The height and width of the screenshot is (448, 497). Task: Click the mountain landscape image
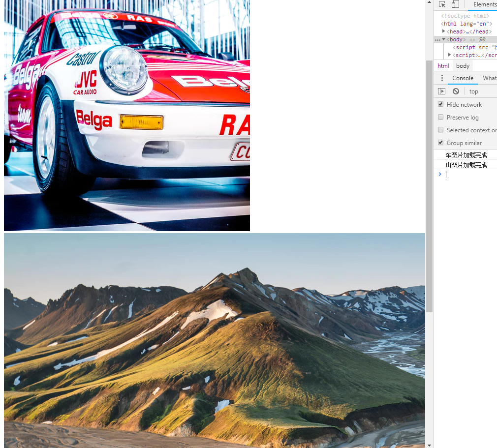pos(214,341)
